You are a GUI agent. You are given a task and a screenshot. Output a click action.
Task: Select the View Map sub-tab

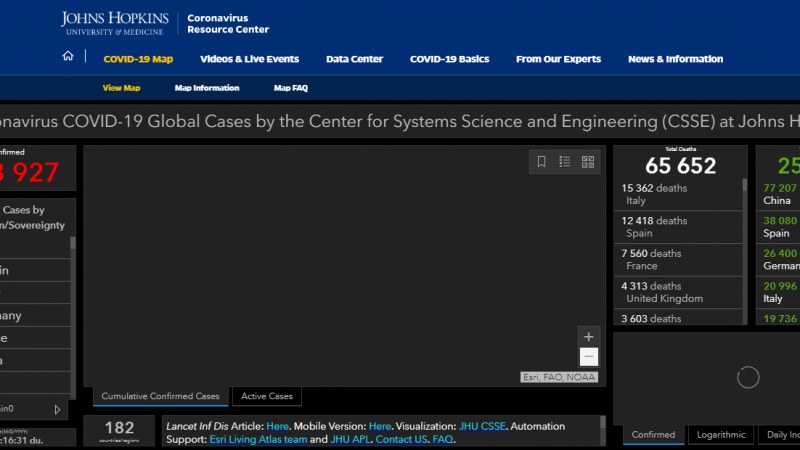click(x=121, y=88)
